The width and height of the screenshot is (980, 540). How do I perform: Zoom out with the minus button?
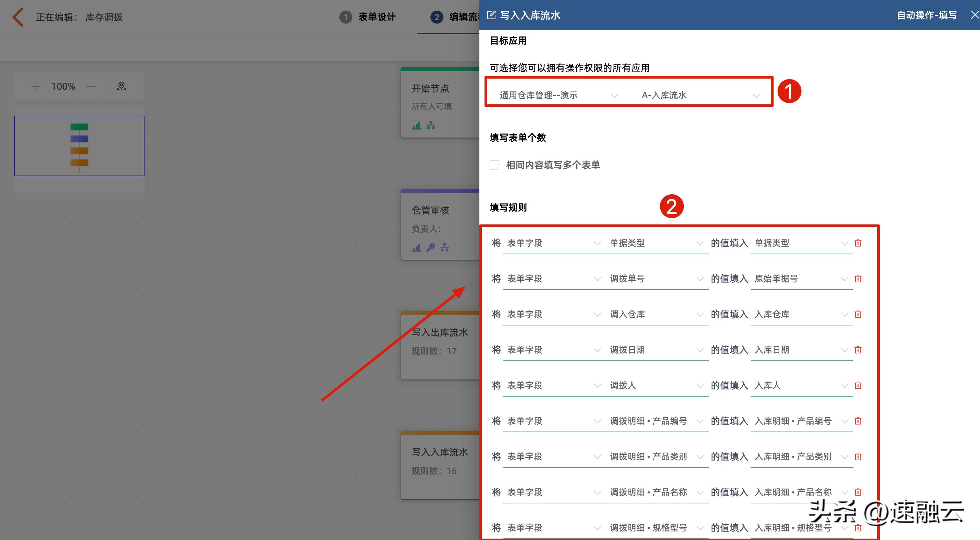tap(90, 86)
